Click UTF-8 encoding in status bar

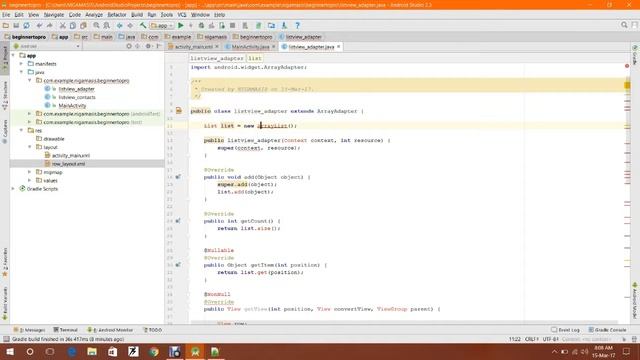tap(551, 339)
